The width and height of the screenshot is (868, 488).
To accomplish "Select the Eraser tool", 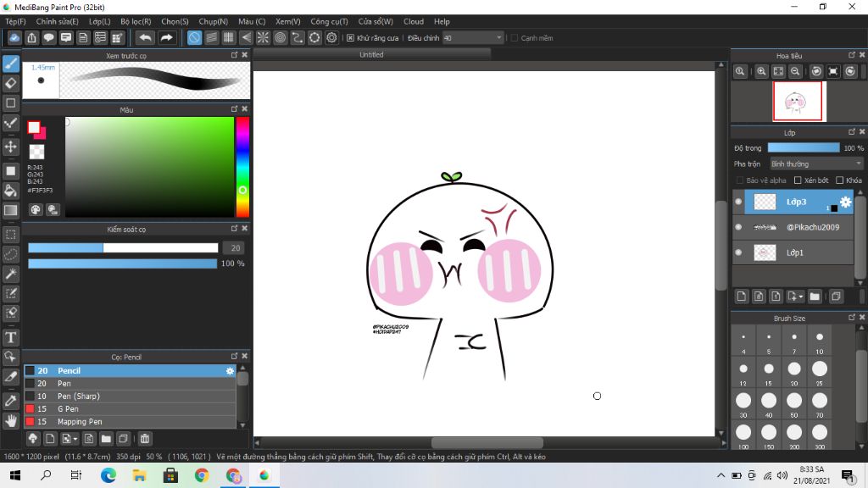I will [x=10, y=84].
